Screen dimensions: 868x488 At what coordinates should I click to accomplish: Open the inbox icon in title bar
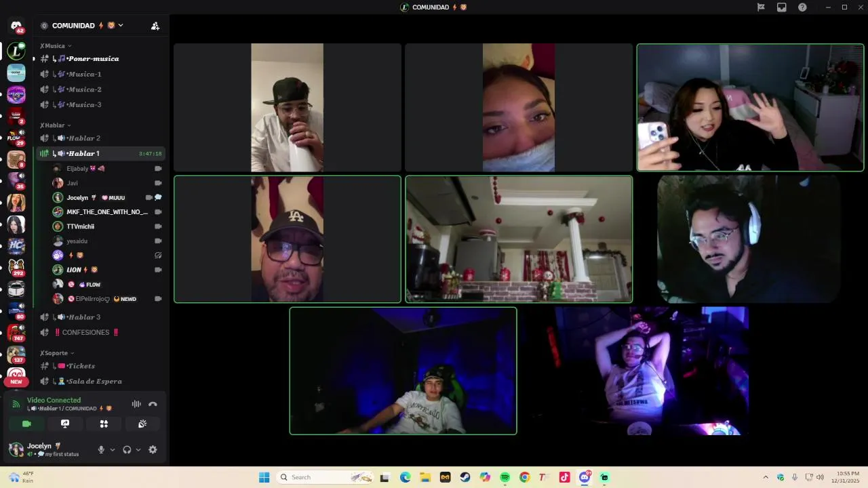782,7
